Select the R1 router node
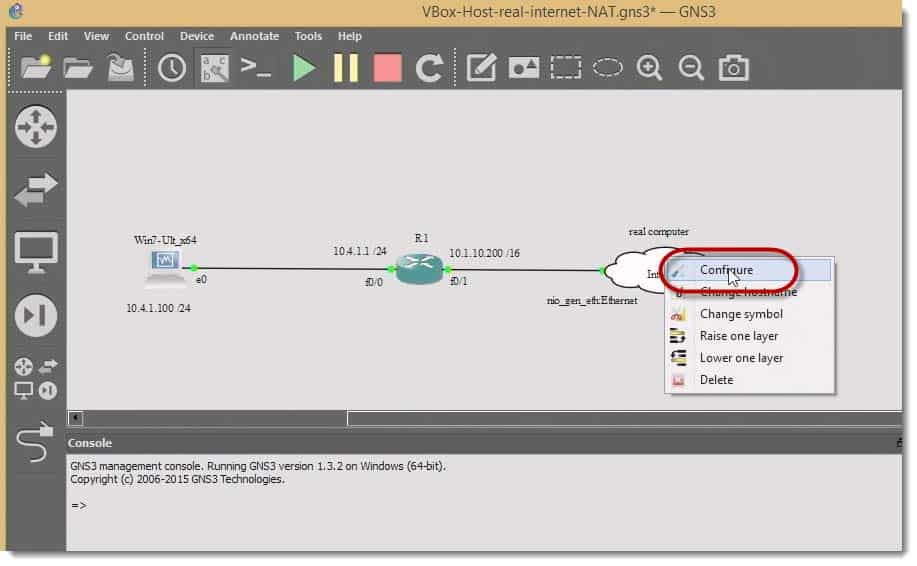This screenshot has width=917, height=566. tap(419, 269)
